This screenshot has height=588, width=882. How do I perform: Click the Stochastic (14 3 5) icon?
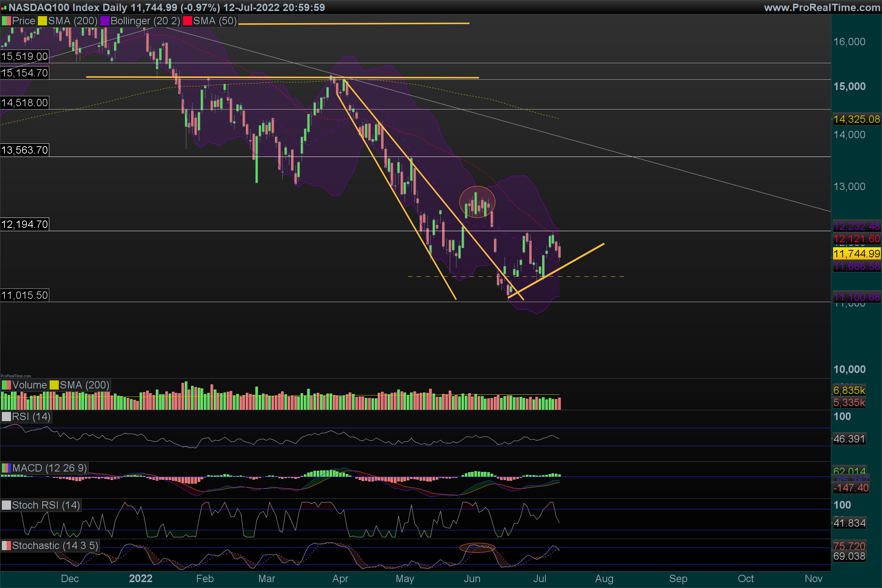point(6,546)
